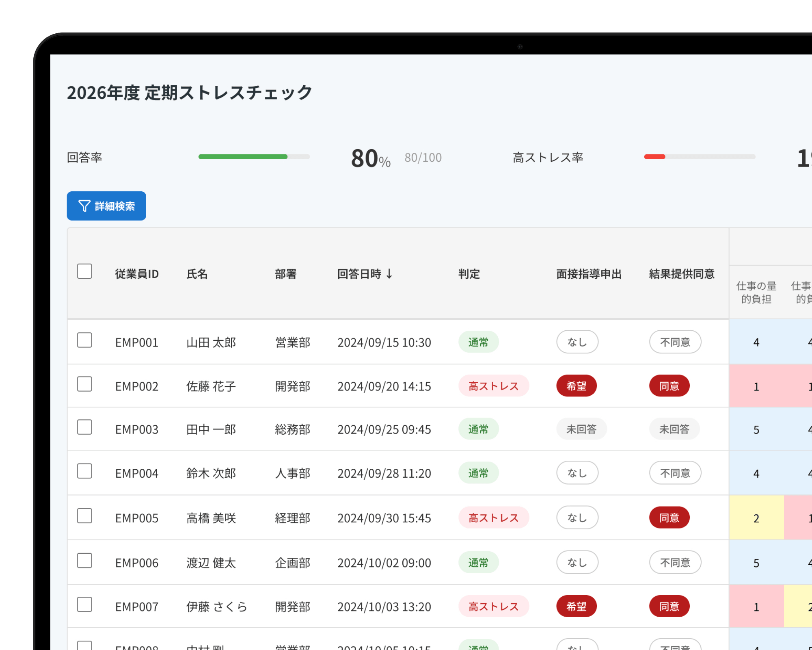The image size is (812, 650).
Task: Click yellow score cell 2 in EMP005 row
Action: [756, 518]
